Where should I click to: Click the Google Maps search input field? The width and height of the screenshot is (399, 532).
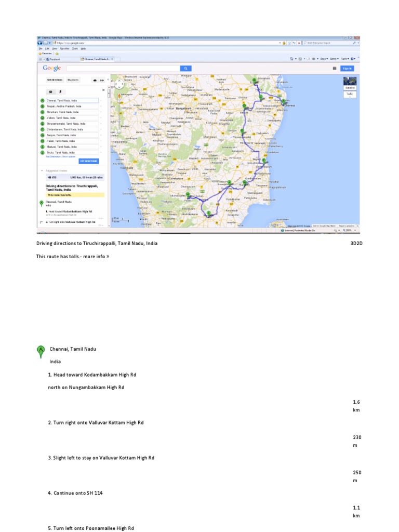pyautogui.click(x=123, y=68)
